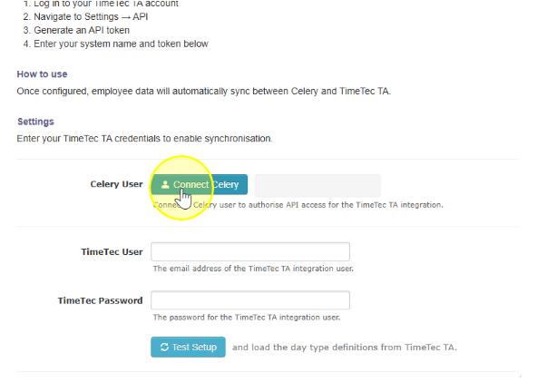Focus the TimeTec User email field
Screen dimensions: 557x392
(250, 251)
